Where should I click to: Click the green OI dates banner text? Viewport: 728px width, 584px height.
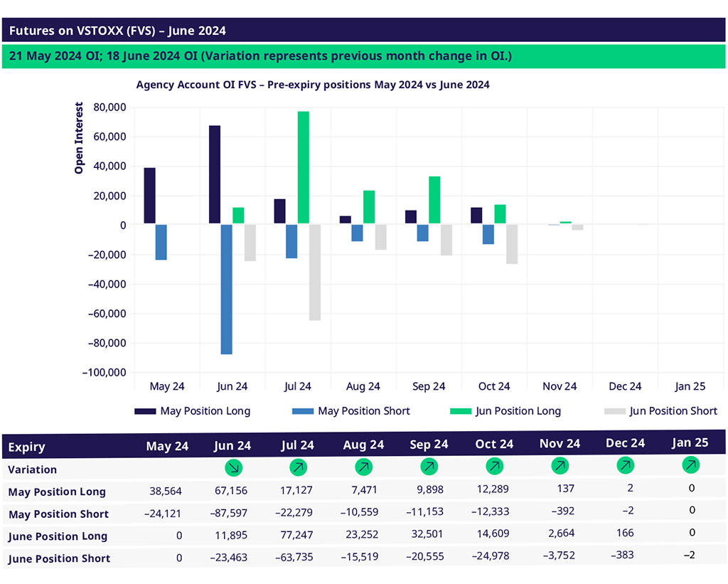click(x=260, y=56)
